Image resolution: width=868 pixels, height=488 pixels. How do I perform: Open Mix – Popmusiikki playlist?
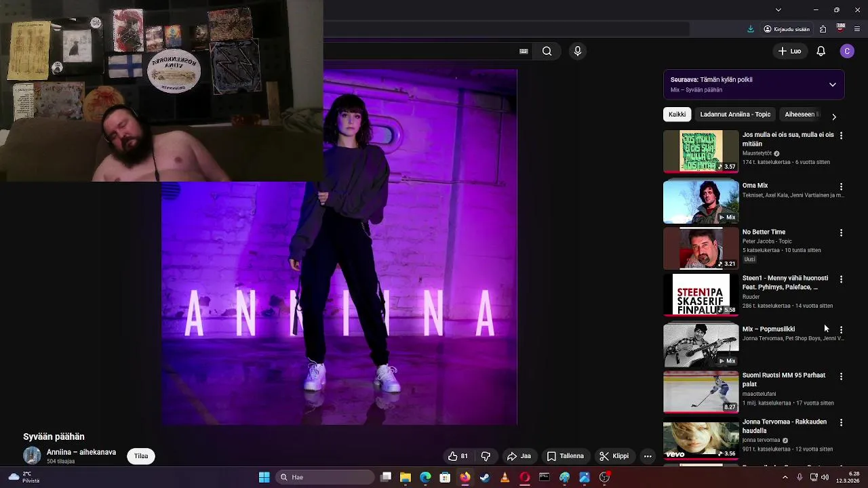click(768, 329)
